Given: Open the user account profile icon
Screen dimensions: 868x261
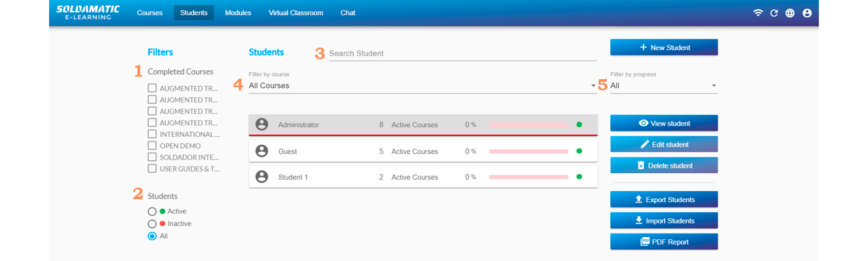Looking at the screenshot, I should (x=807, y=13).
